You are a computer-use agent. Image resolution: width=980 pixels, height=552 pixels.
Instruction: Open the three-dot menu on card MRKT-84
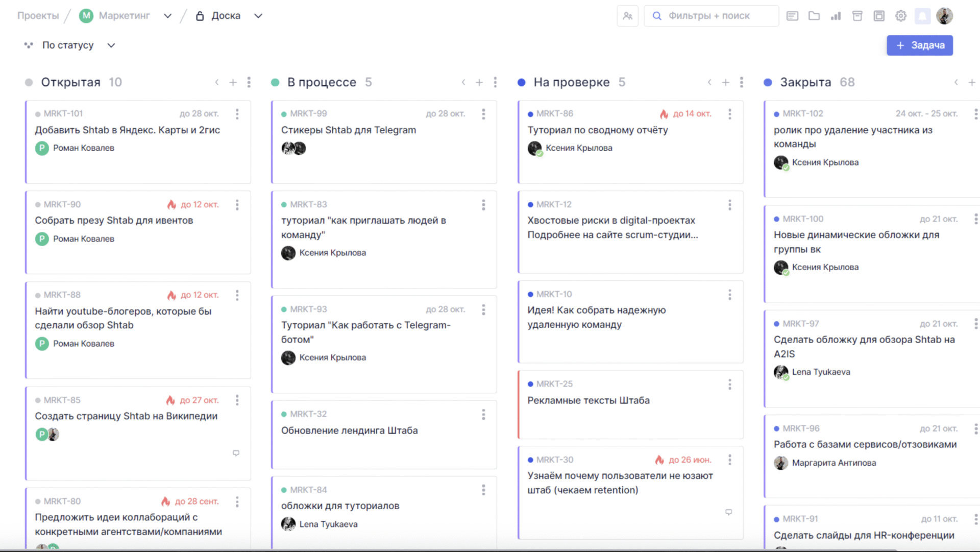483,490
